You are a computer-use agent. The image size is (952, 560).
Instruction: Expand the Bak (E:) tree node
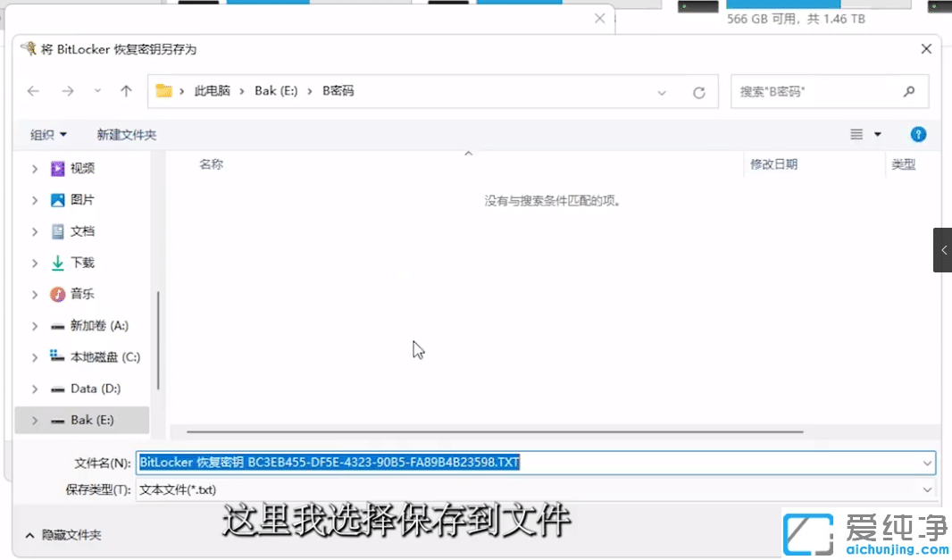point(35,421)
